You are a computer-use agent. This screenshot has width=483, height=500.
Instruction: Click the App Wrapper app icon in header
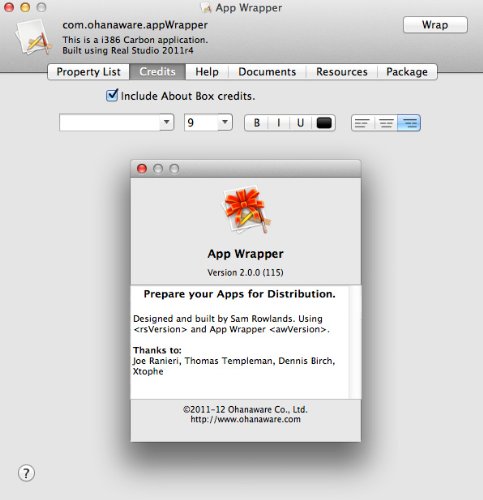(33, 37)
